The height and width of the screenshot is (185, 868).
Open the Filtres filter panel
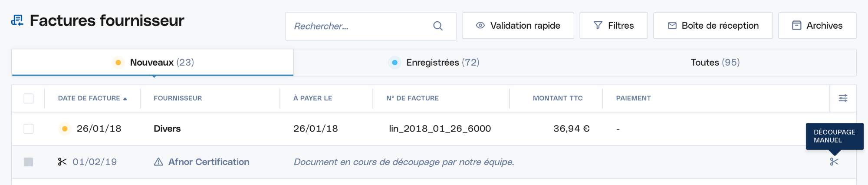coord(614,26)
